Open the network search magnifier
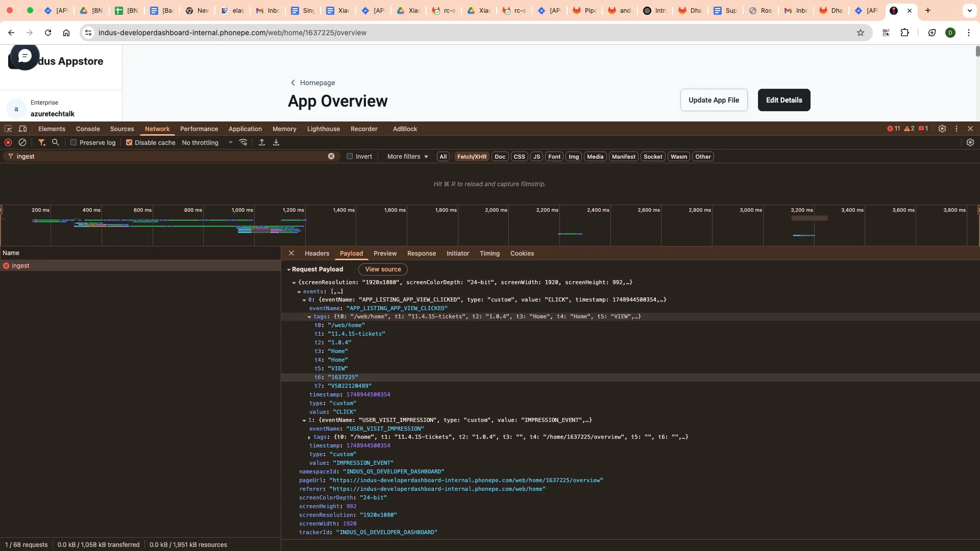This screenshot has height=551, width=980. (56, 143)
